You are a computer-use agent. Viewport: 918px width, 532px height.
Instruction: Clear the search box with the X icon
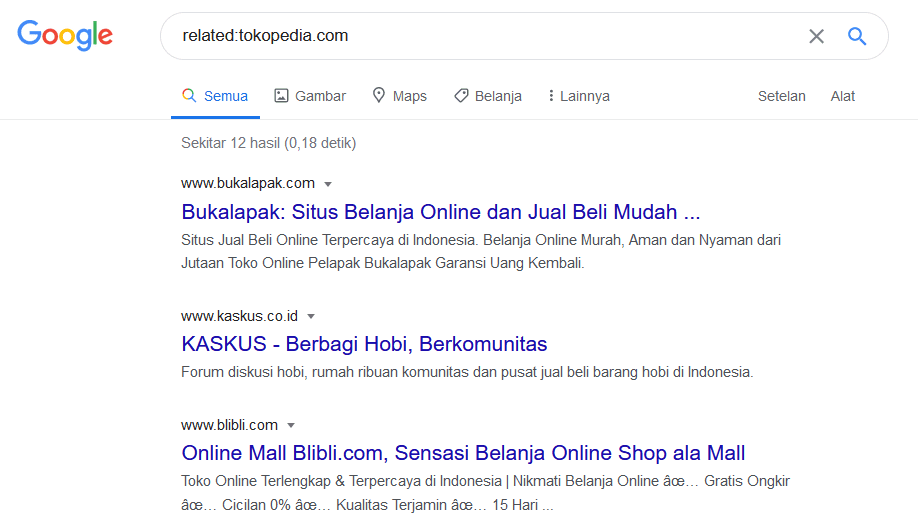click(x=816, y=36)
